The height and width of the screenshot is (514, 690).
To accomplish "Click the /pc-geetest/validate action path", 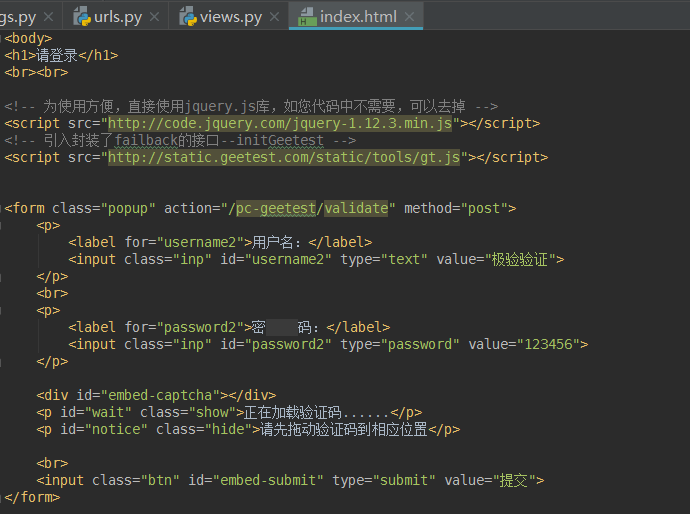I will (308, 208).
